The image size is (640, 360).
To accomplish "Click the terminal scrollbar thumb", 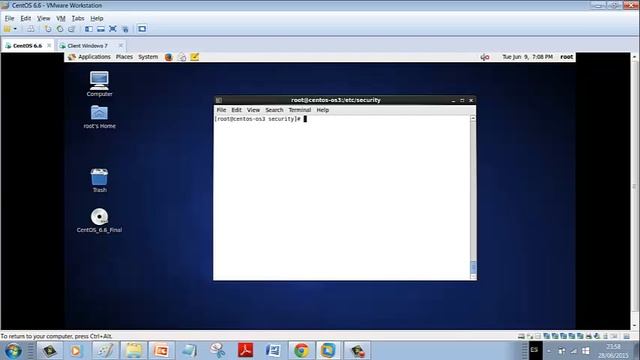I will coord(473,267).
